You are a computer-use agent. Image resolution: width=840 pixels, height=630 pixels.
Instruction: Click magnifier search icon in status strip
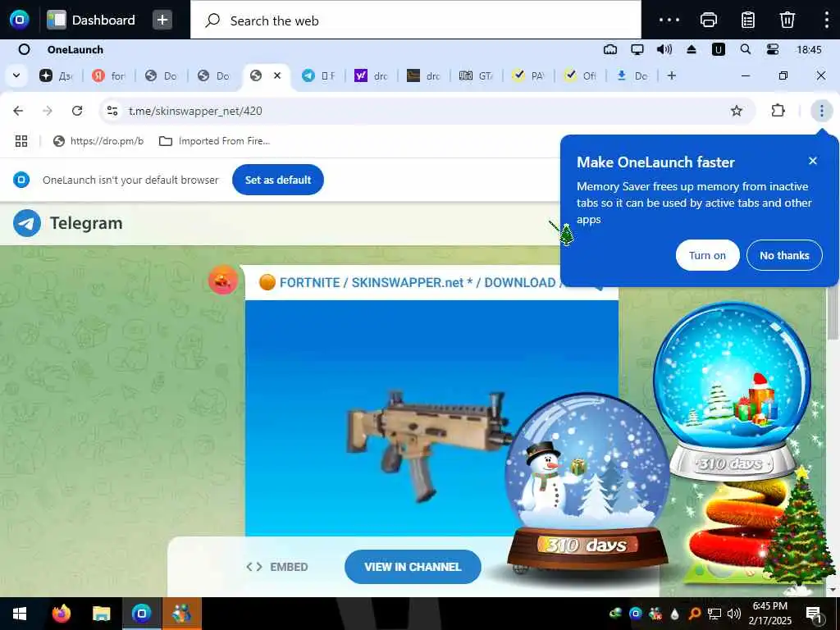[745, 50]
